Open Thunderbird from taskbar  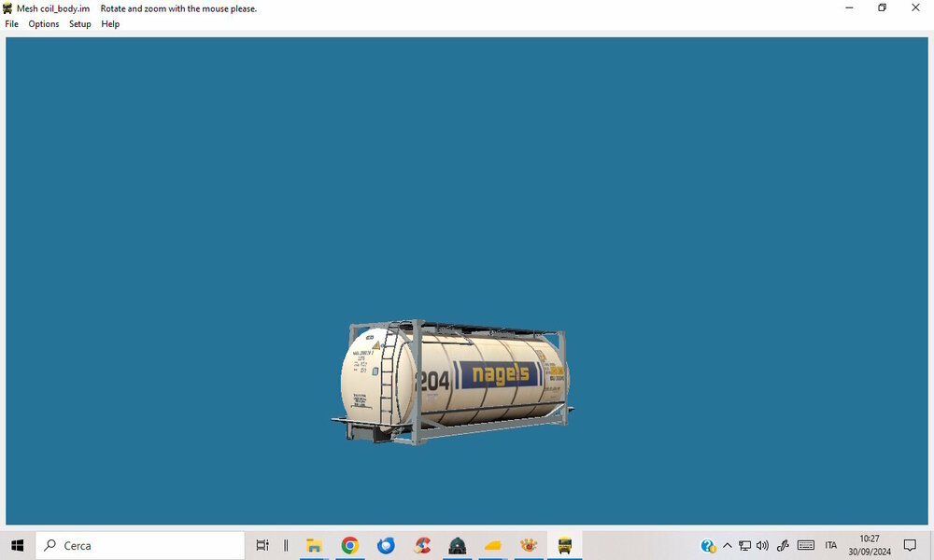pos(386,545)
